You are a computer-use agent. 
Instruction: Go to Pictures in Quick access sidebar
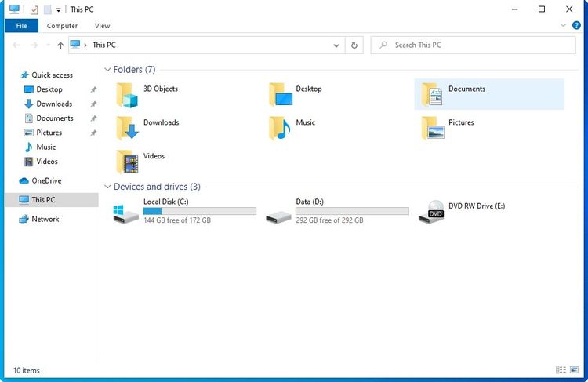49,133
